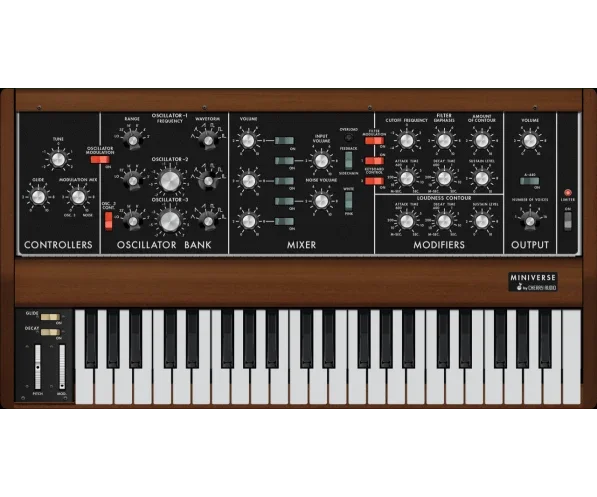Toggle the A-440 tuning tone switch
The width and height of the screenshot is (597, 497).
pos(530,181)
